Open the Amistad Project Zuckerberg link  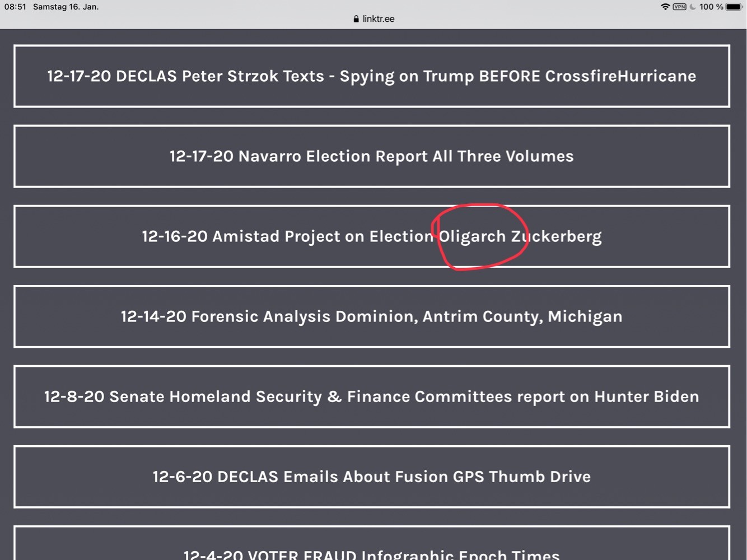coord(372,236)
